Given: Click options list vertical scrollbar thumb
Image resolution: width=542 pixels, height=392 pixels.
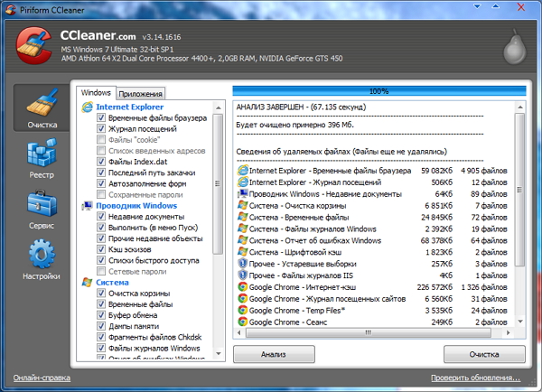Looking at the screenshot, I should (x=218, y=184).
